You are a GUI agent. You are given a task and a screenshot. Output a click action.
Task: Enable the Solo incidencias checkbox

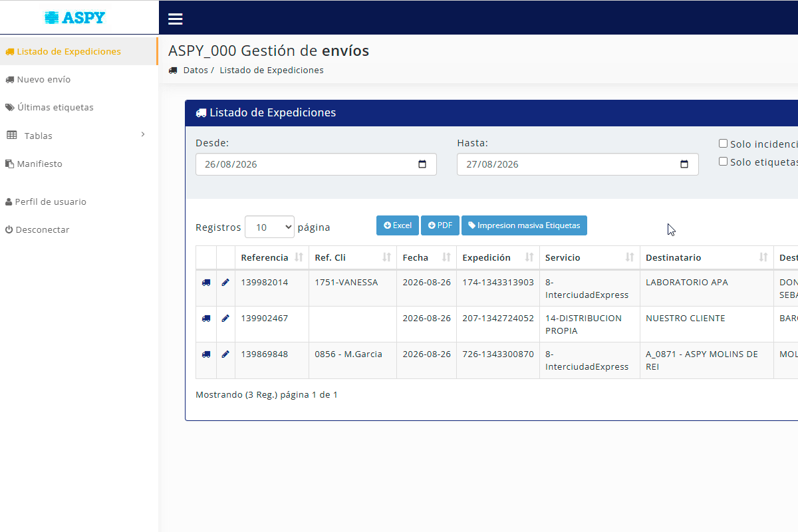[x=723, y=144]
